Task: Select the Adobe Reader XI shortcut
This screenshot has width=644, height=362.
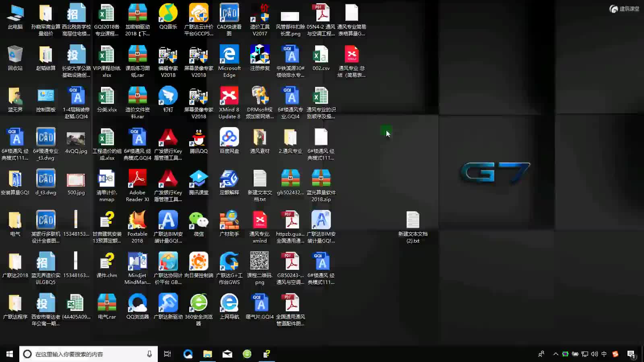Action: pyautogui.click(x=138, y=186)
